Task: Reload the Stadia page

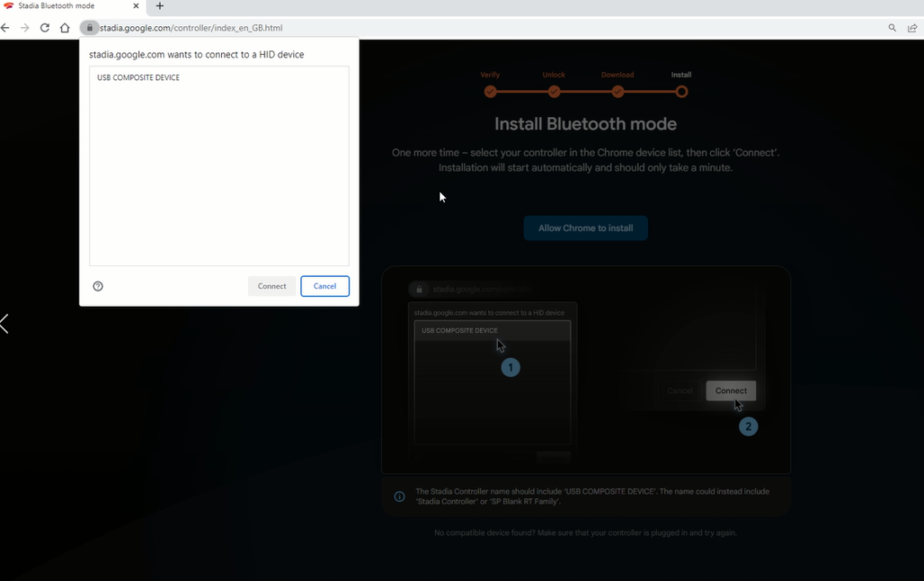Action: [45, 28]
